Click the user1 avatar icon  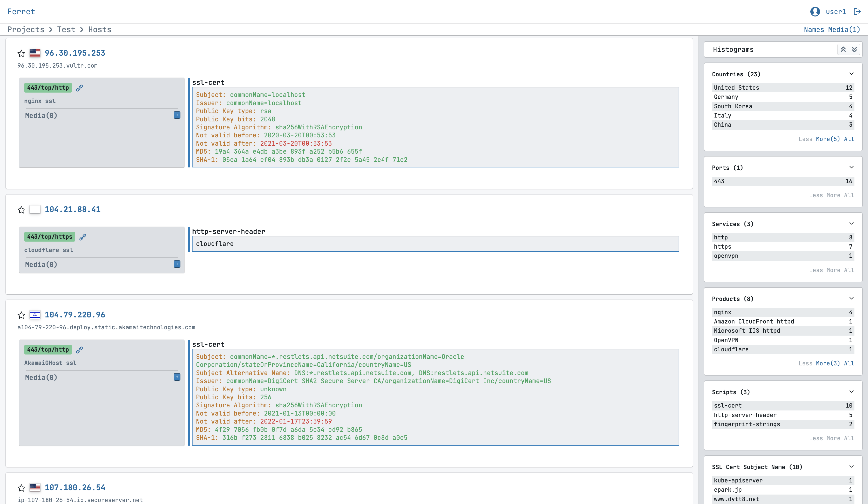[x=815, y=12]
